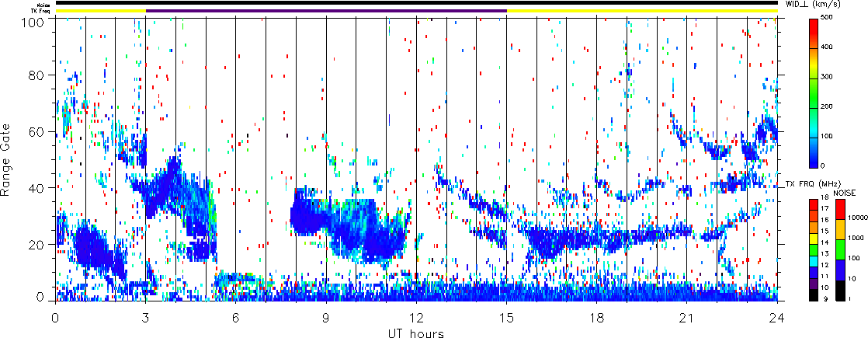Pick the green middle of the WID colorbar

[x=813, y=97]
